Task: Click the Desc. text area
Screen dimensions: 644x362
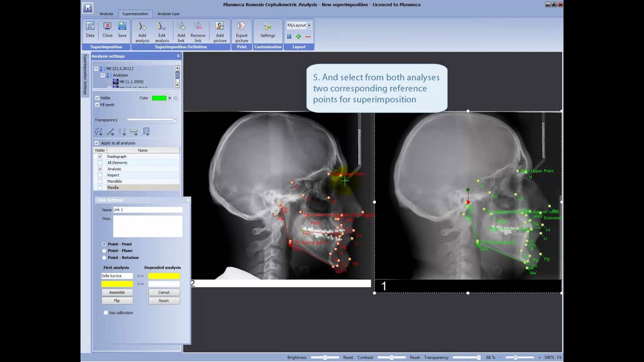Action: [x=147, y=226]
